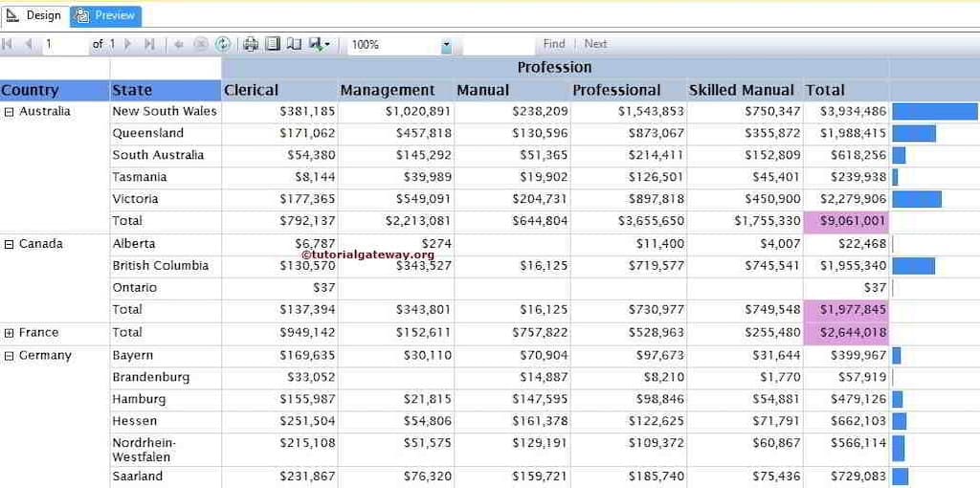Switch to the Preview tab
980x488 pixels.
[x=105, y=16]
